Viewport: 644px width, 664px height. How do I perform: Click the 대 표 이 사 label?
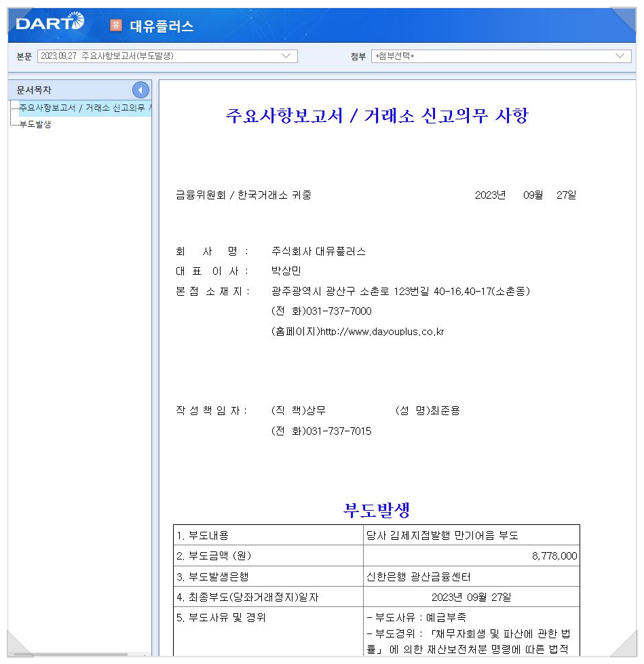(212, 271)
